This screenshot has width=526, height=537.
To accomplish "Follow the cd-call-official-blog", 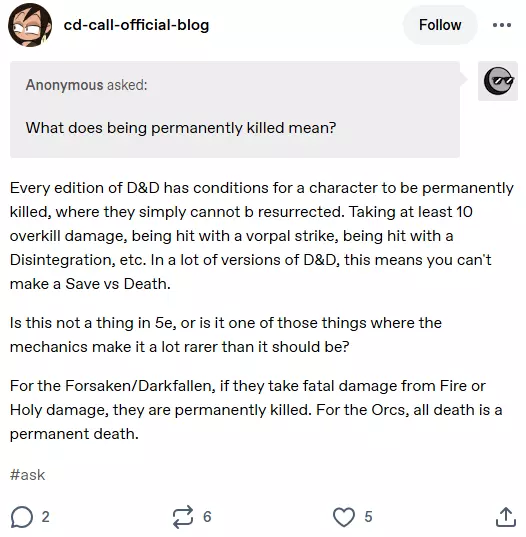I will point(440,25).
